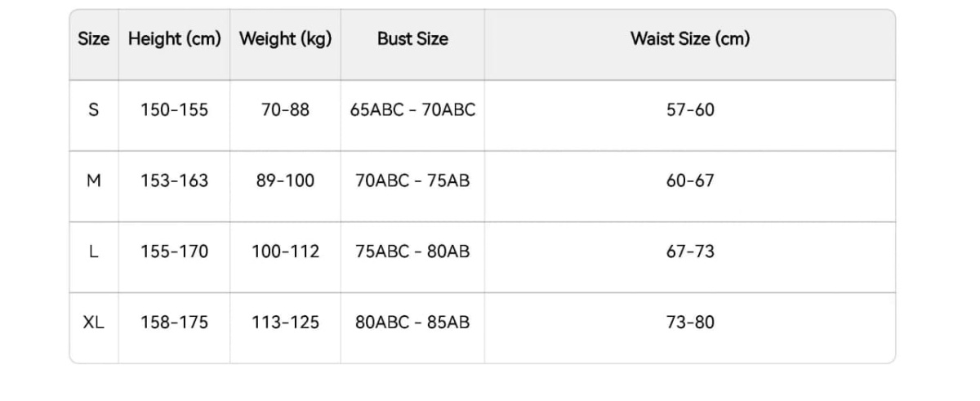Click the M size row label
Image resolution: width=980 pixels, height=401 pixels.
[94, 180]
